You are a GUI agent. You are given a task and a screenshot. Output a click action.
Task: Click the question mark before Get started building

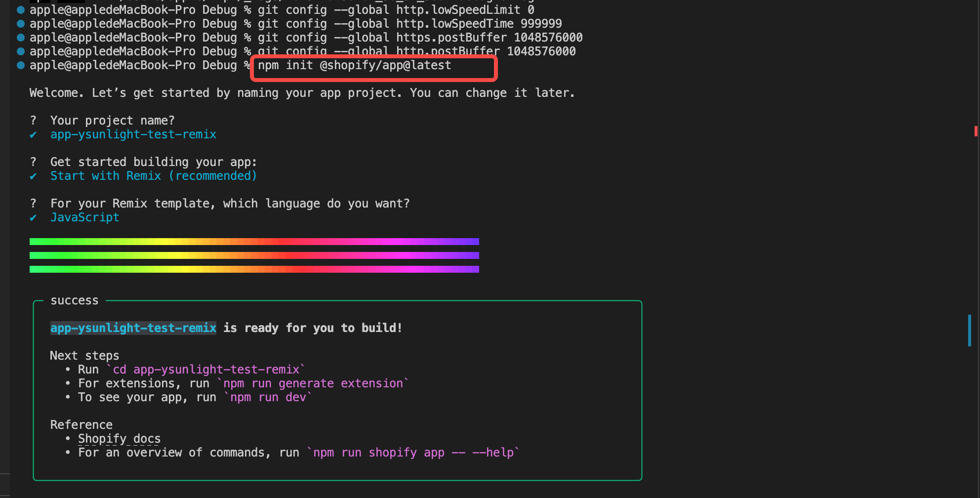(x=33, y=162)
